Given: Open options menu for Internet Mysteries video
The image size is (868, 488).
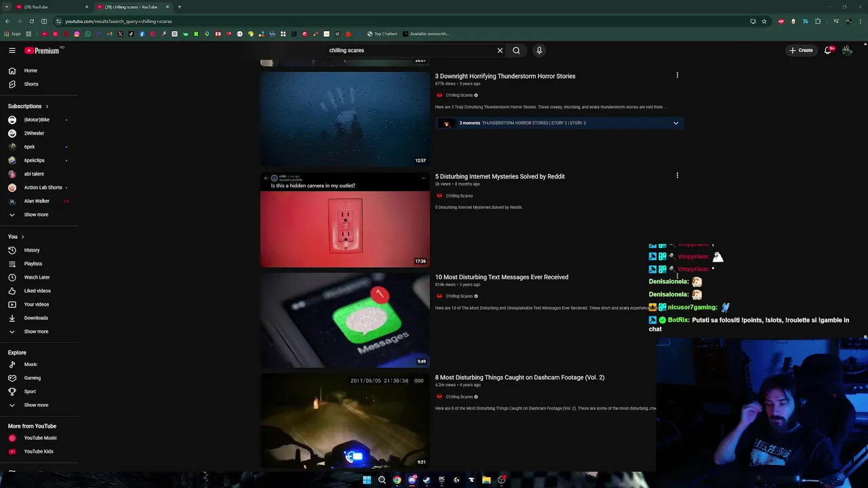Looking at the screenshot, I should 677,176.
